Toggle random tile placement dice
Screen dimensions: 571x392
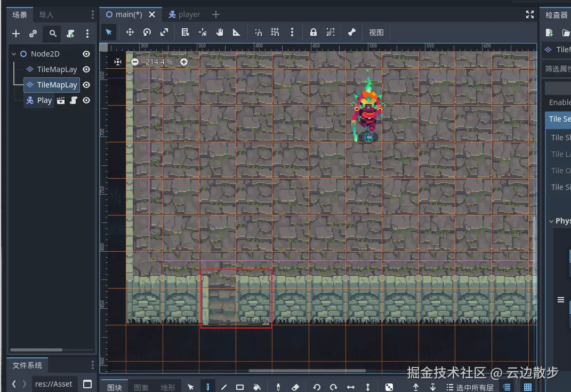tap(389, 387)
